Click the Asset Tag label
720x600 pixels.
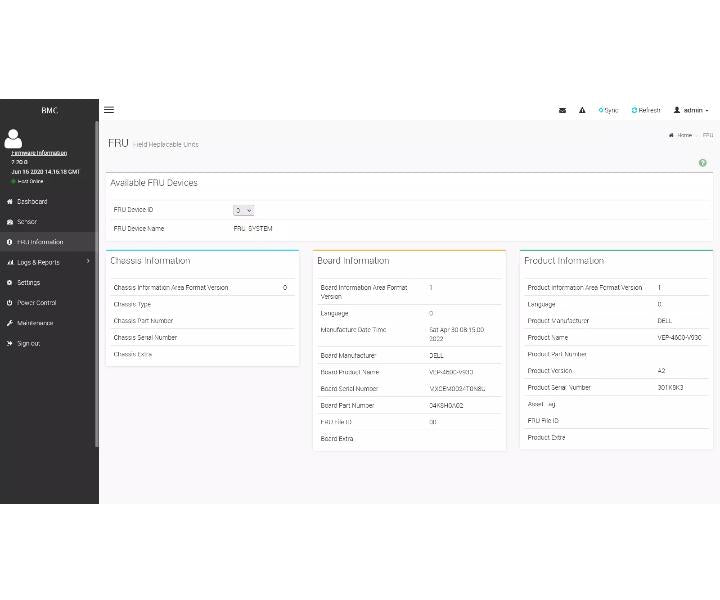click(541, 404)
